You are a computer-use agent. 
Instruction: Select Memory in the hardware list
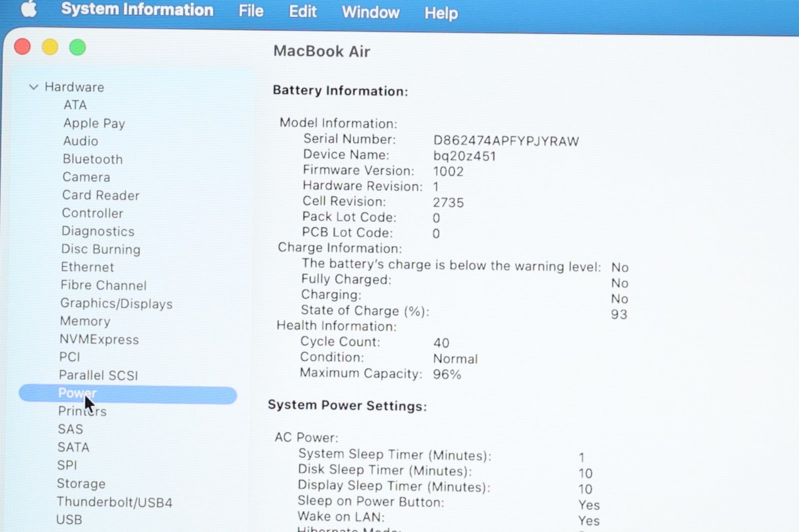[x=85, y=321]
